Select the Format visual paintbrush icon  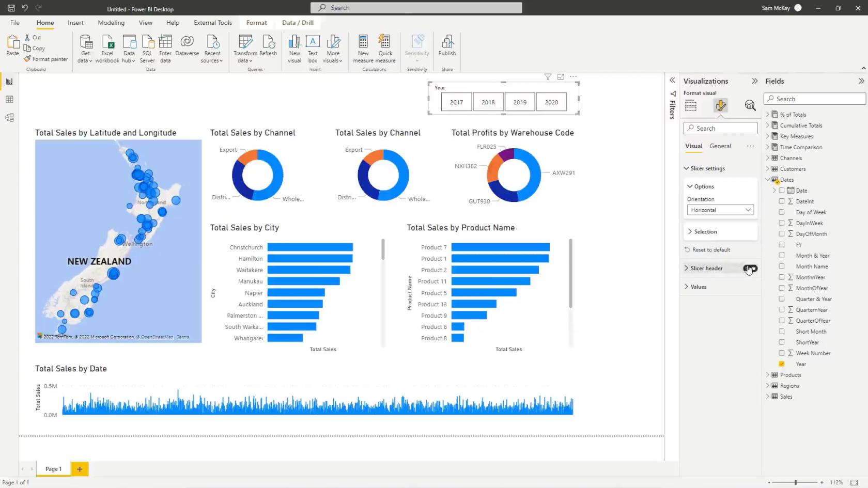tap(720, 106)
